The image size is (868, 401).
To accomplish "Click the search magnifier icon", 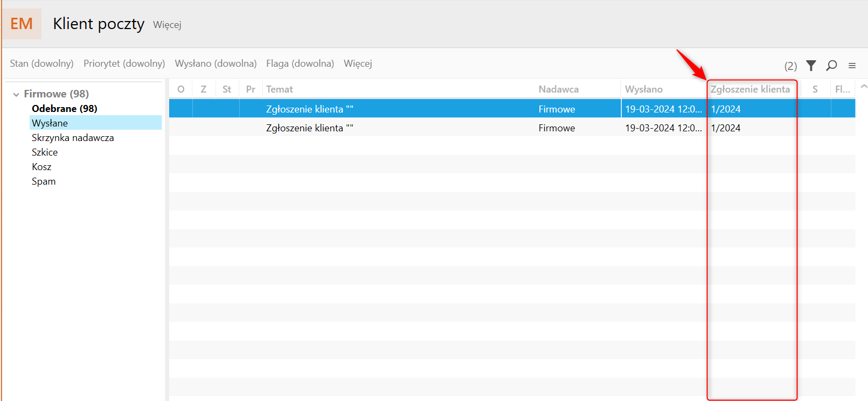I will pyautogui.click(x=831, y=65).
